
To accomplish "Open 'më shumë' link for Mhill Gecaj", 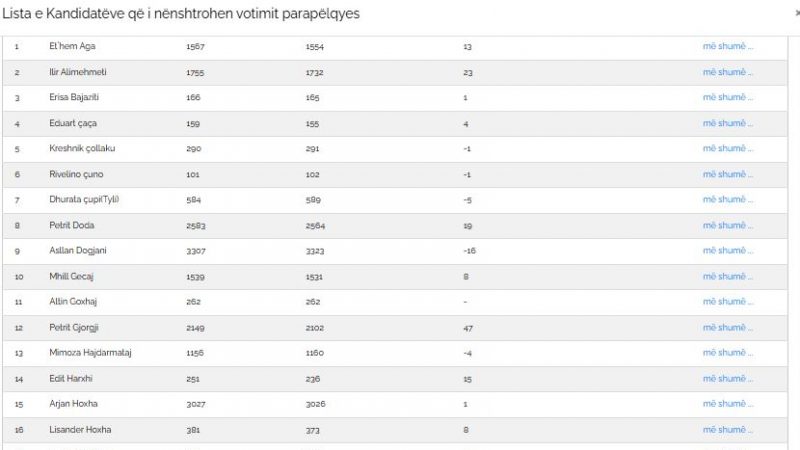I will pos(728,277).
